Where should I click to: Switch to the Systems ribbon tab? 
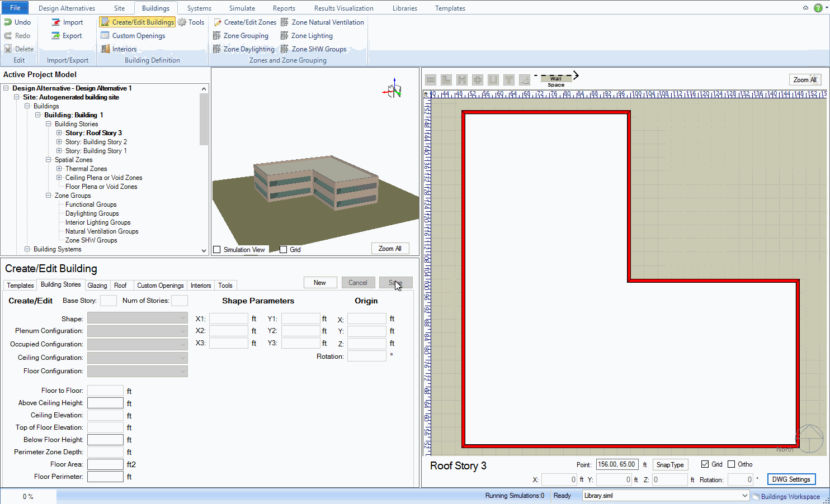pos(199,8)
